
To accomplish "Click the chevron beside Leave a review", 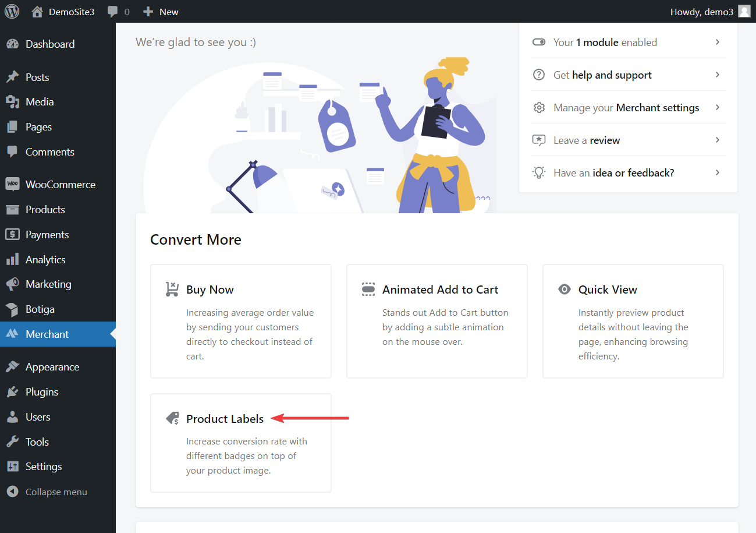I will click(718, 140).
